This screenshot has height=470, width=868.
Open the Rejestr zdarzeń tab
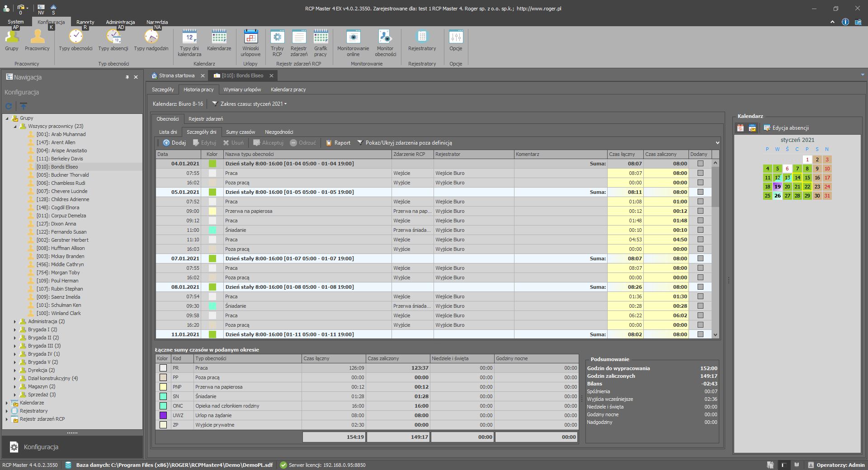[206, 119]
